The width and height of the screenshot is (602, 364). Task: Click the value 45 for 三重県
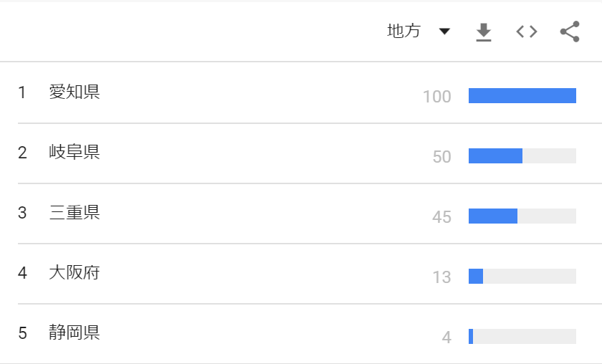(442, 217)
